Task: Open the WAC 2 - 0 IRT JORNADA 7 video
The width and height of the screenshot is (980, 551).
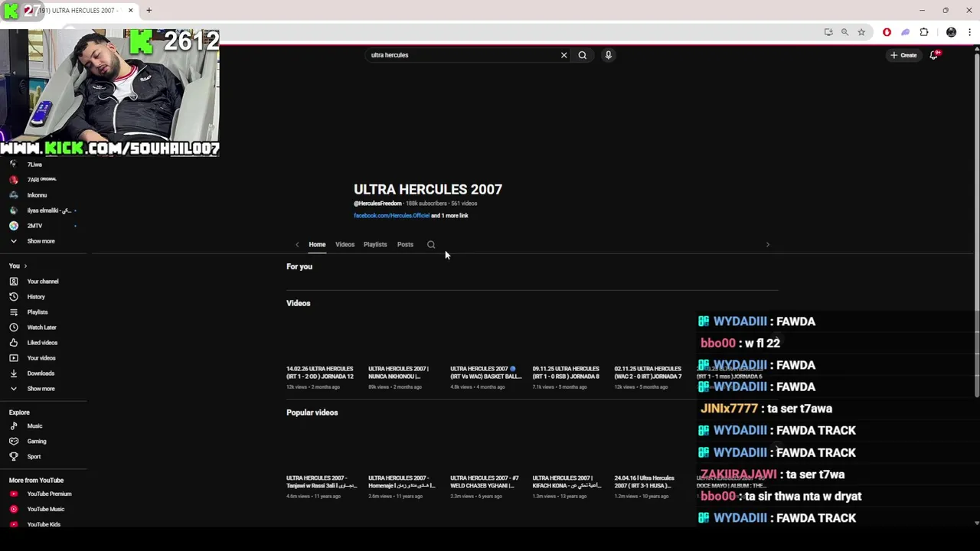Action: pyautogui.click(x=648, y=373)
